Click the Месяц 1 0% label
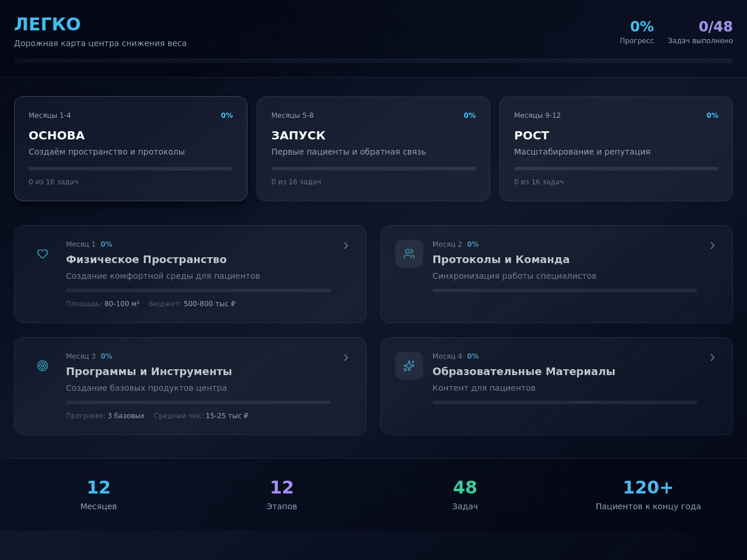The image size is (747, 560). coord(89,244)
